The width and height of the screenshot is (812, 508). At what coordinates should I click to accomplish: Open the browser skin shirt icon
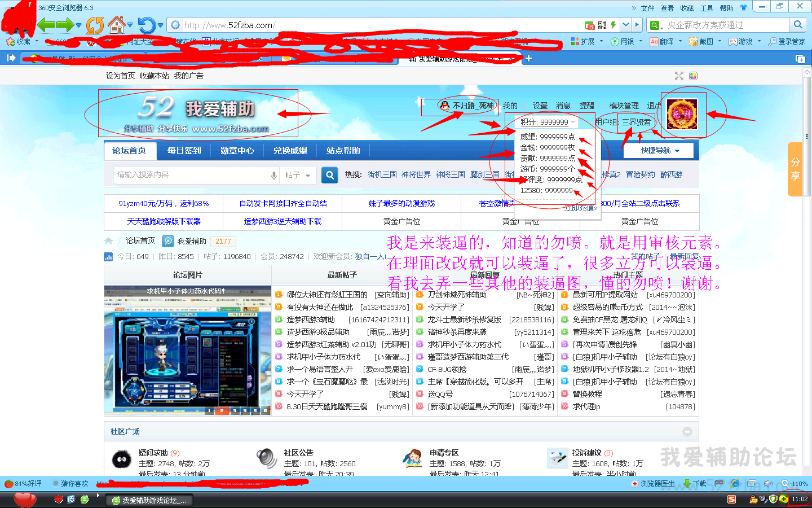(743, 8)
